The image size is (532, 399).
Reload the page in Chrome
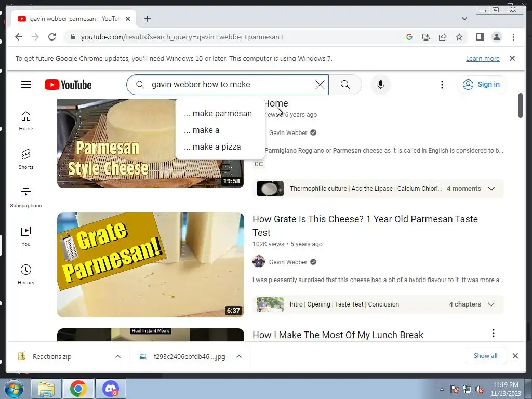(x=52, y=37)
